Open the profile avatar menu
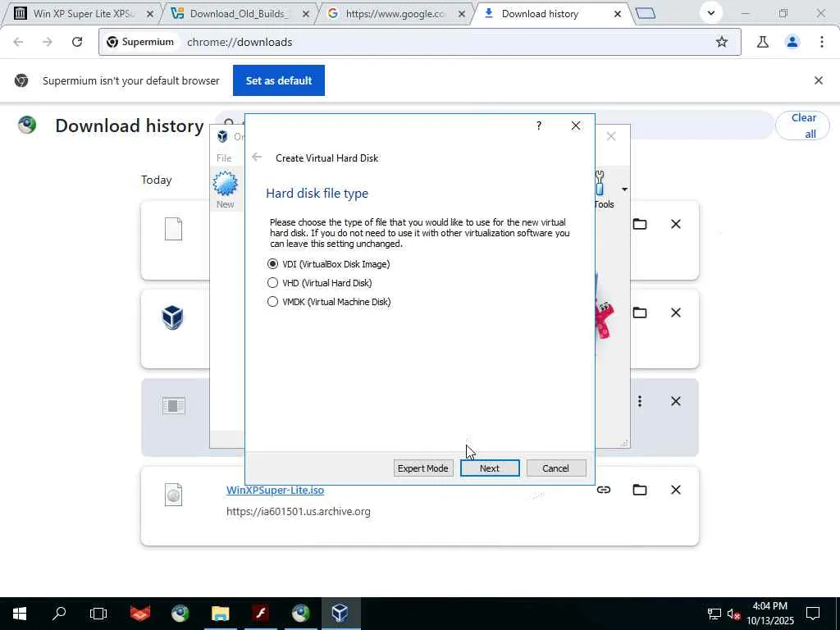Screen dimensions: 840x630 [x=792, y=42]
